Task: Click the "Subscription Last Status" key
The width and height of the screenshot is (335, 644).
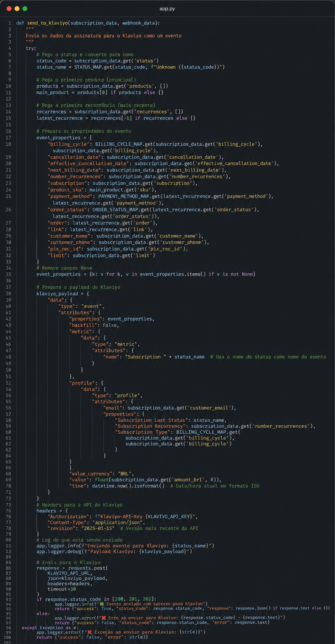Action: tap(151, 420)
